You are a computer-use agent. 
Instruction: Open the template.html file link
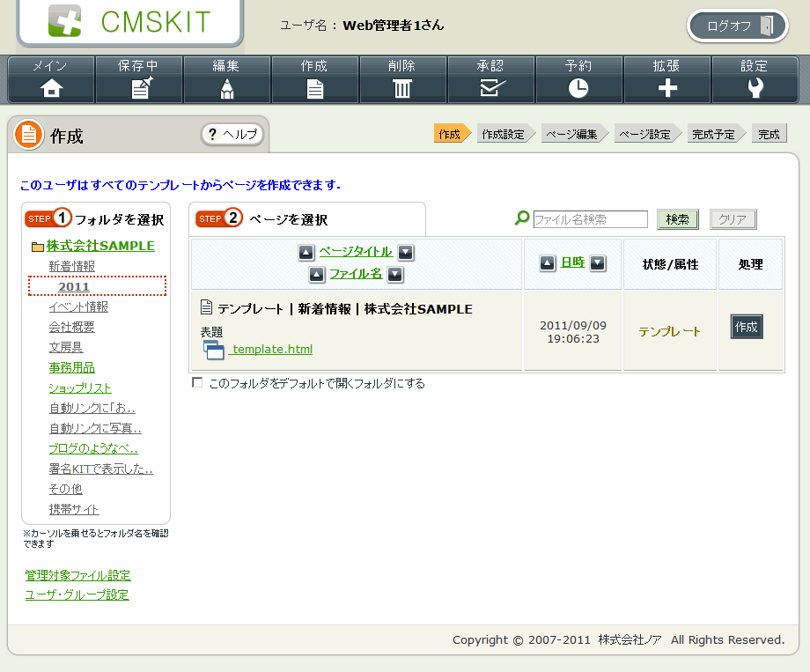coord(271,350)
